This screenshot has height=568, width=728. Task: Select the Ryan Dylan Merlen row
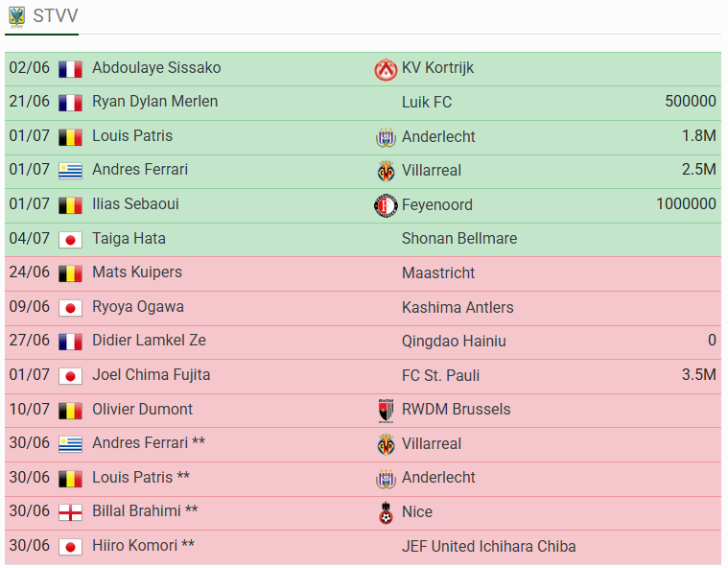tap(364, 103)
